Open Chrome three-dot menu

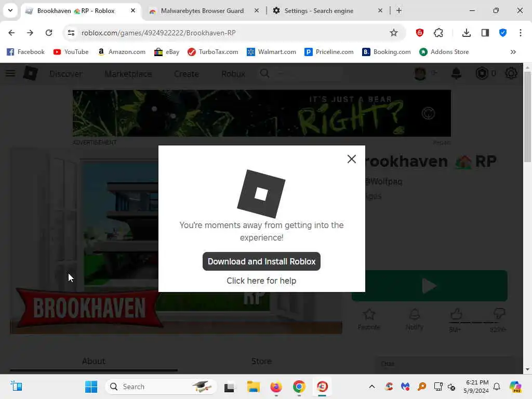coord(521,33)
